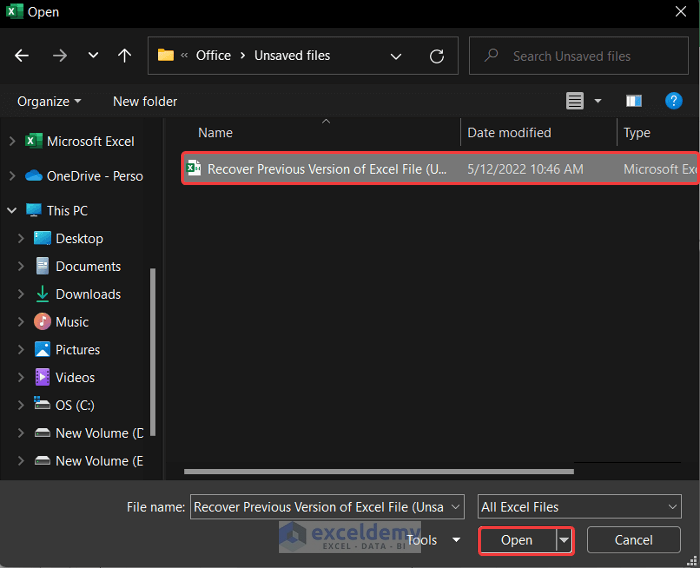The image size is (700, 568).
Task: Sort files by Type column
Action: coord(637,133)
